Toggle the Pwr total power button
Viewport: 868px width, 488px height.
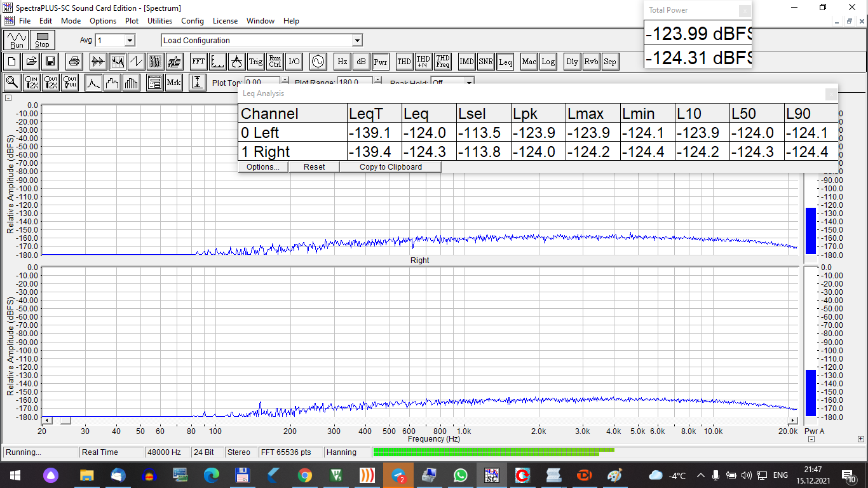click(380, 62)
